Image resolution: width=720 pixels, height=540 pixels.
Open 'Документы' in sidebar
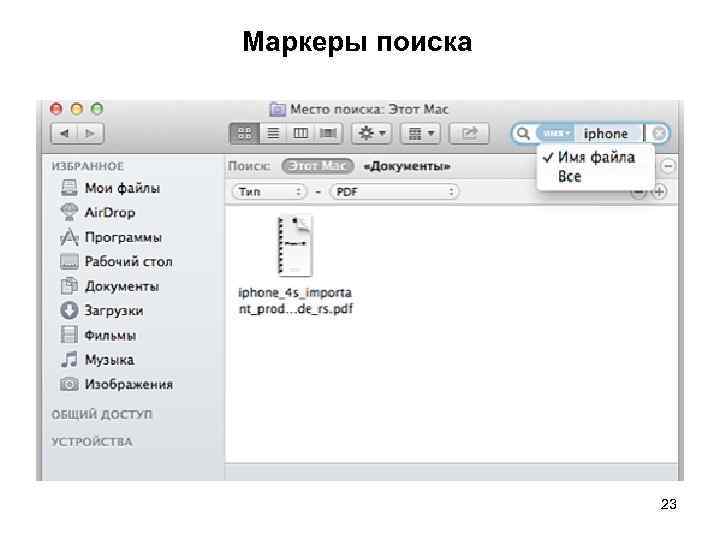click(x=122, y=287)
